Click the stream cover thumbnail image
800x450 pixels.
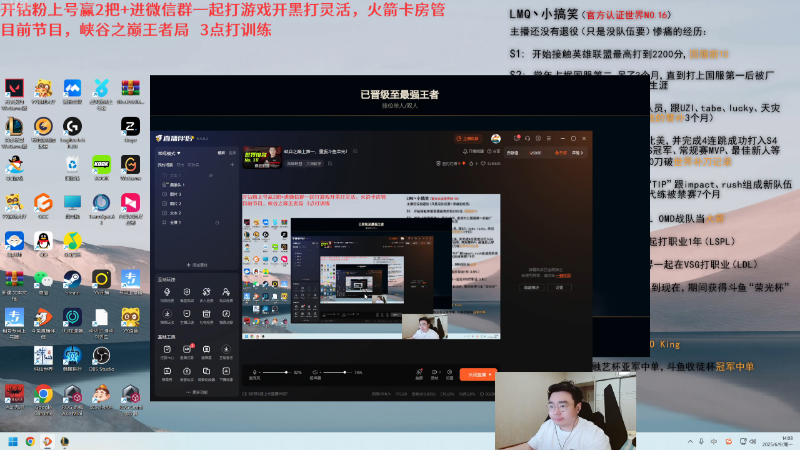[262, 158]
